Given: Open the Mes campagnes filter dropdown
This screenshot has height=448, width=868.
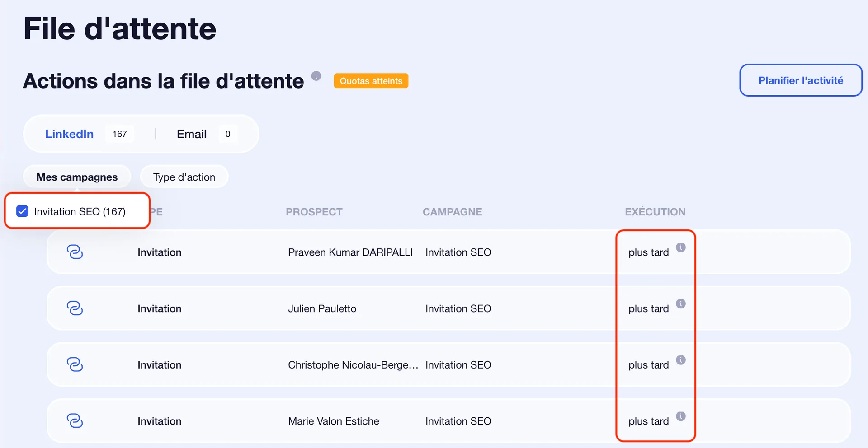Looking at the screenshot, I should coord(77,177).
